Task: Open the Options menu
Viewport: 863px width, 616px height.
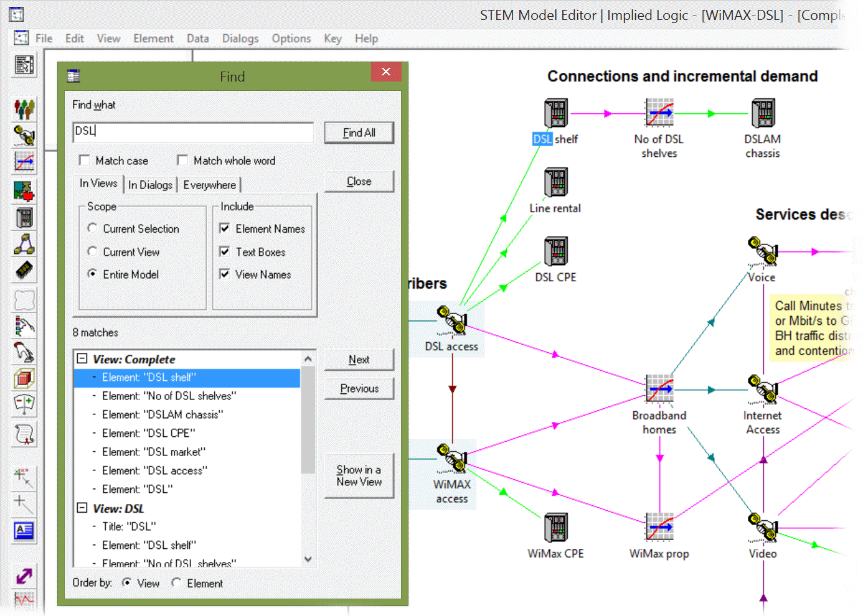Action: 291,39
